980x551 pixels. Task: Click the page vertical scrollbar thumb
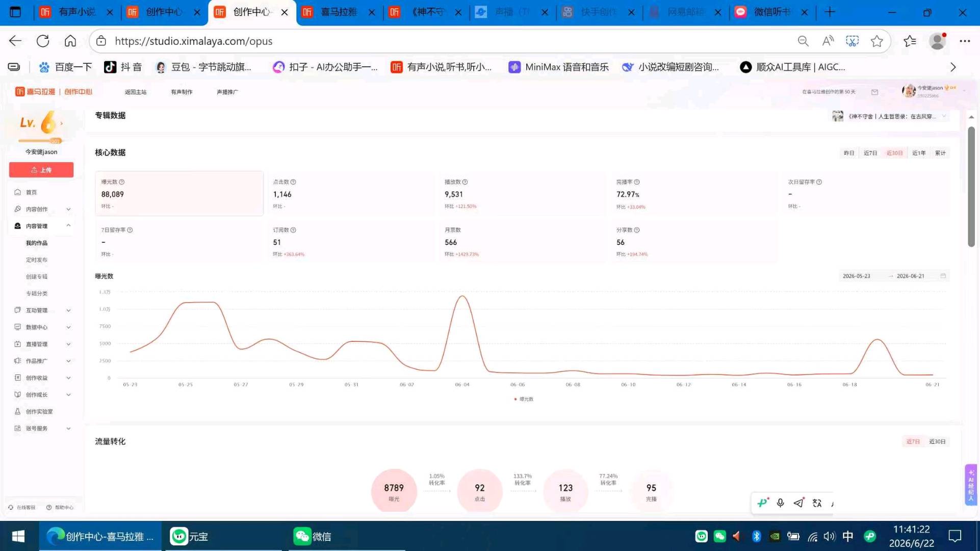coord(971,186)
